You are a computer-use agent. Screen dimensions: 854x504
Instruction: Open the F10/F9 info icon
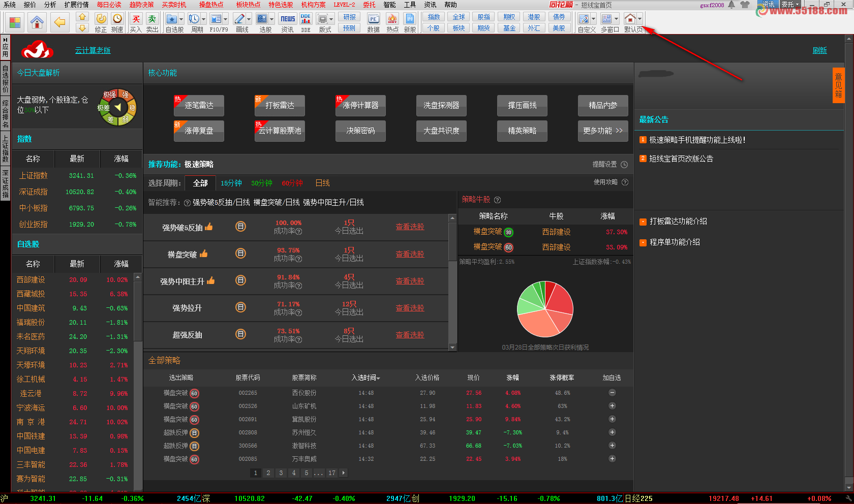point(216,19)
